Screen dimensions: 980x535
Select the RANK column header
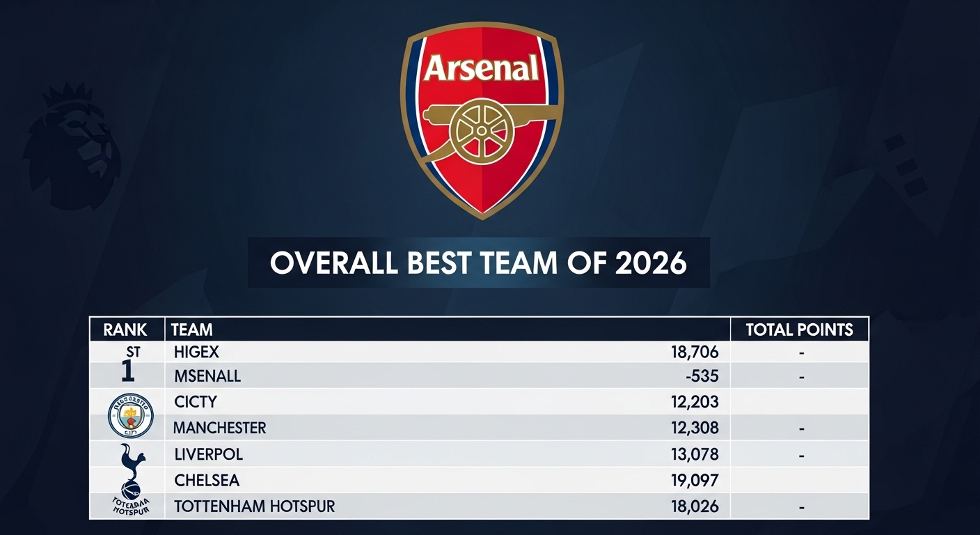125,329
